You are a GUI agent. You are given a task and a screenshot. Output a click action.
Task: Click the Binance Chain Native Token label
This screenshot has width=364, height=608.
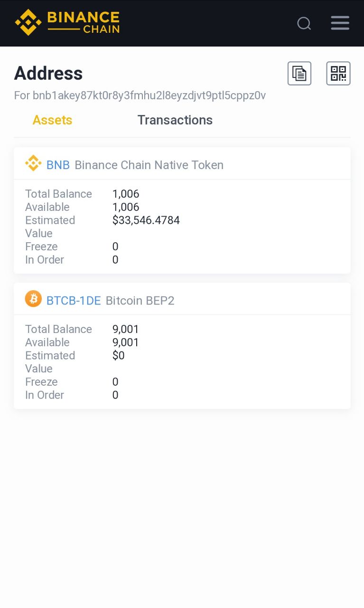(149, 165)
